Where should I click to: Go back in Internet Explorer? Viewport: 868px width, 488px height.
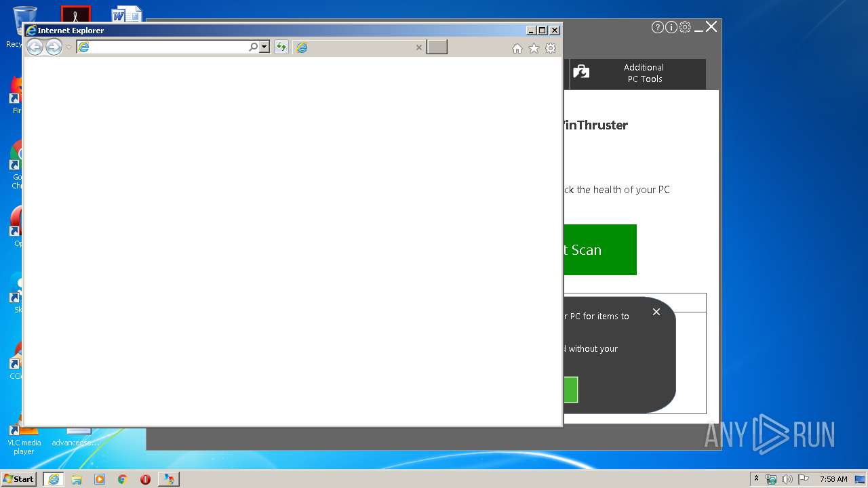click(x=35, y=47)
